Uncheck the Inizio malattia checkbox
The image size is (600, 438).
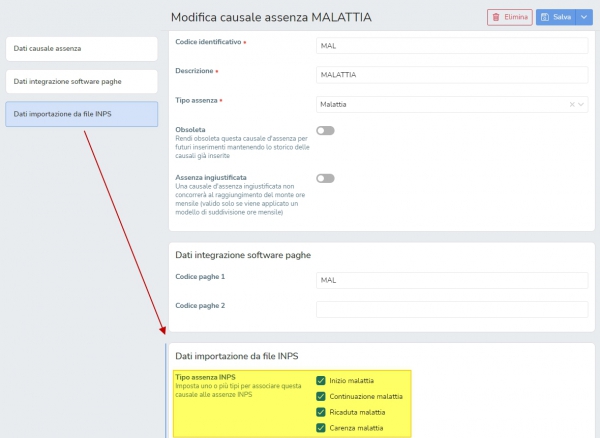pos(321,381)
